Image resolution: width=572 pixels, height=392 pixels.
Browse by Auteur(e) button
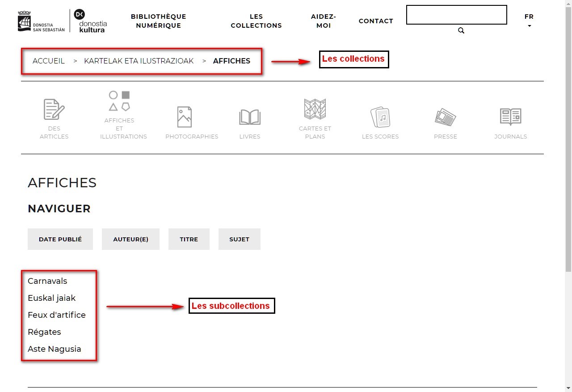130,239
